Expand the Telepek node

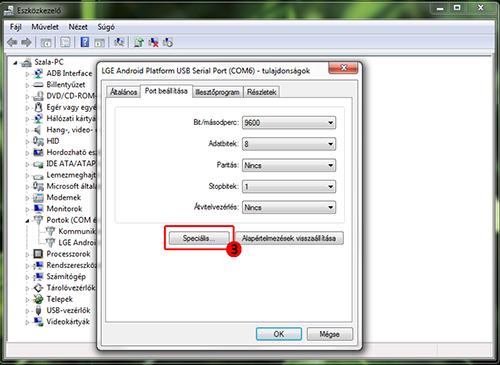pyautogui.click(x=27, y=300)
